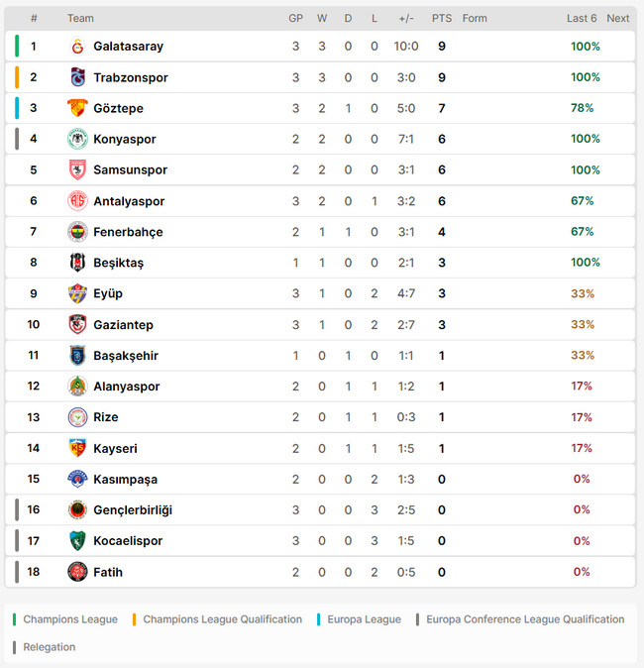This screenshot has width=644, height=668.
Task: Open the Kasımpaşa team name link
Action: tap(125, 480)
